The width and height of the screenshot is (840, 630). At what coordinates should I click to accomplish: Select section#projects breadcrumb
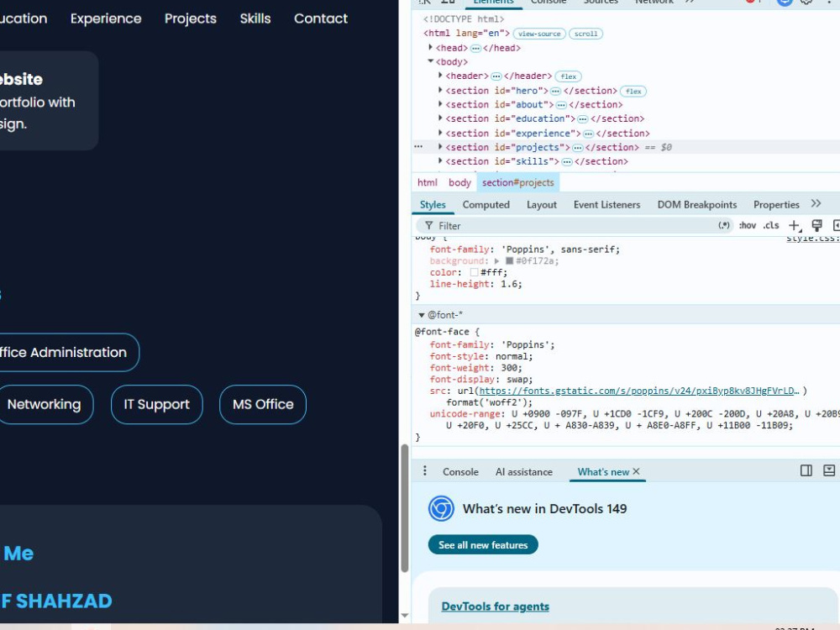pyautogui.click(x=518, y=182)
